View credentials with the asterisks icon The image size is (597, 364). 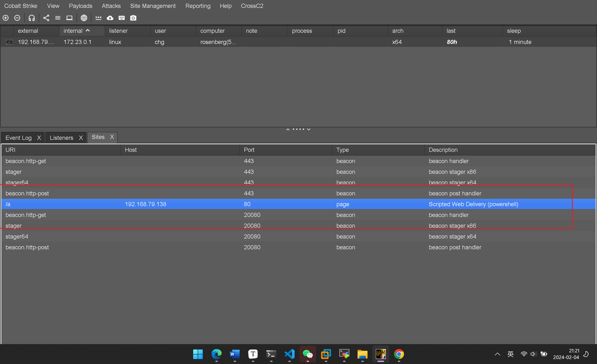tap(98, 18)
